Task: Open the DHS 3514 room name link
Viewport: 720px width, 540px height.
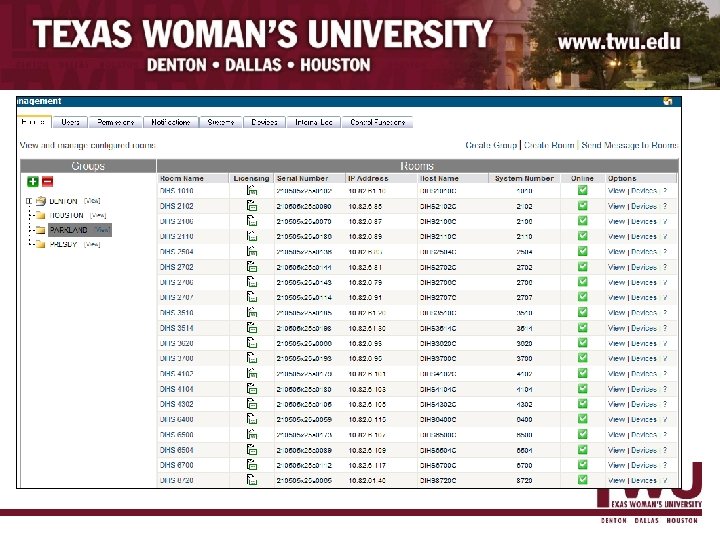Action: [x=177, y=328]
